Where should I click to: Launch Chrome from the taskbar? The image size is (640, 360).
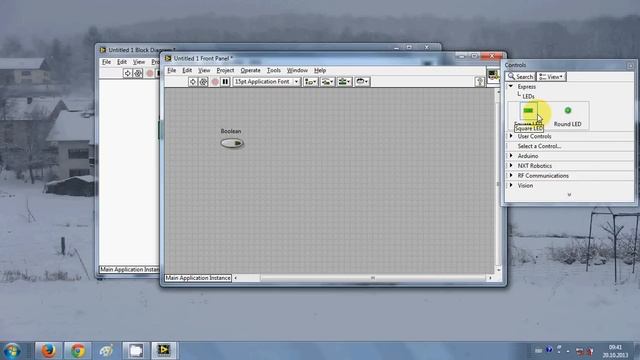coord(77,350)
